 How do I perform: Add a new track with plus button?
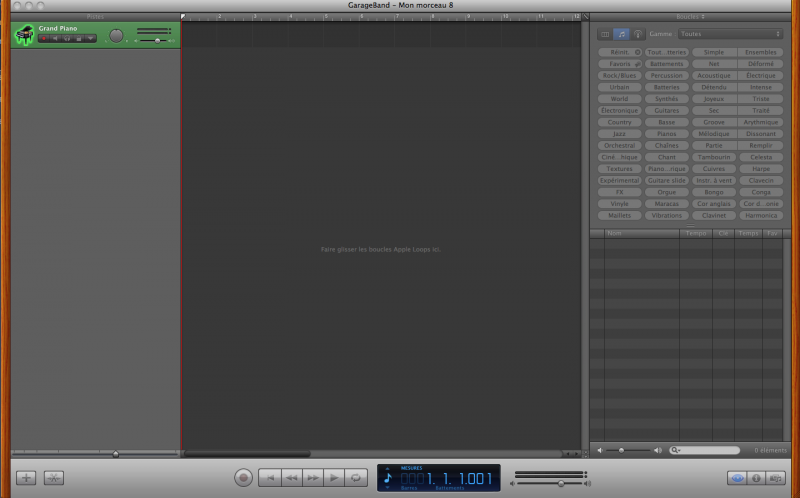pos(26,478)
